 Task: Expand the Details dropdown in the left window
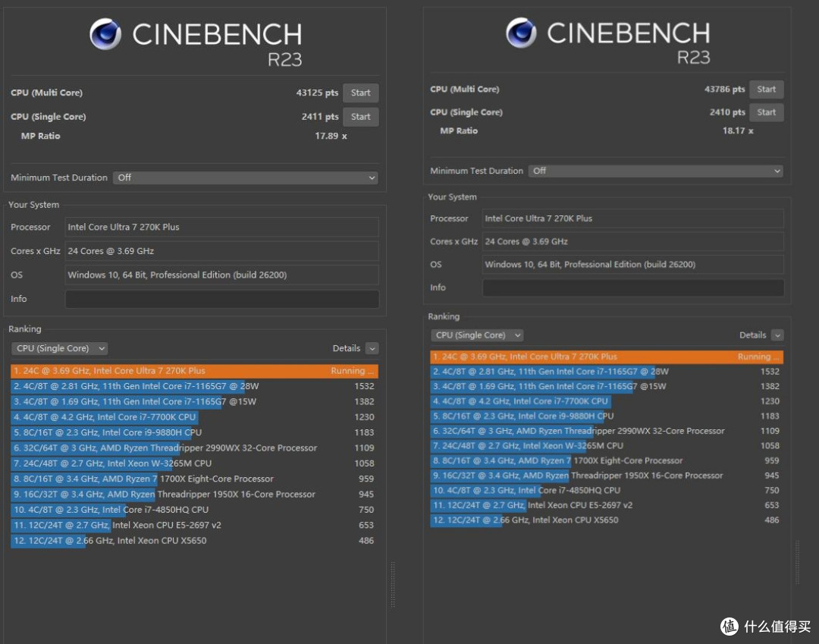[x=372, y=348]
